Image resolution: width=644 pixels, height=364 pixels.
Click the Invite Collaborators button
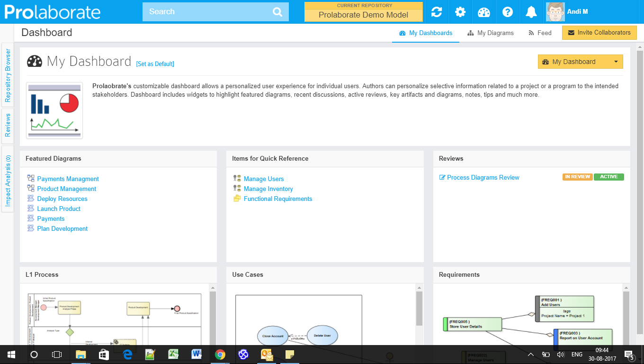tap(599, 33)
